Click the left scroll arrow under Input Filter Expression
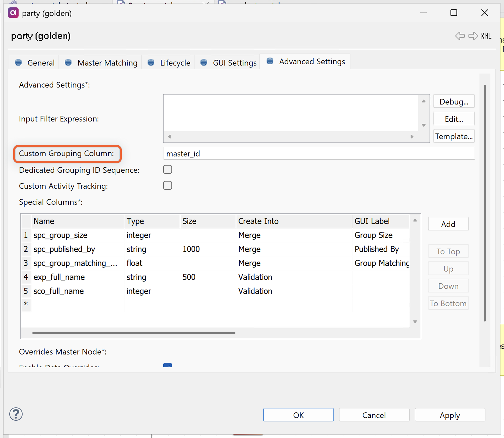The height and width of the screenshot is (438, 504). click(169, 137)
